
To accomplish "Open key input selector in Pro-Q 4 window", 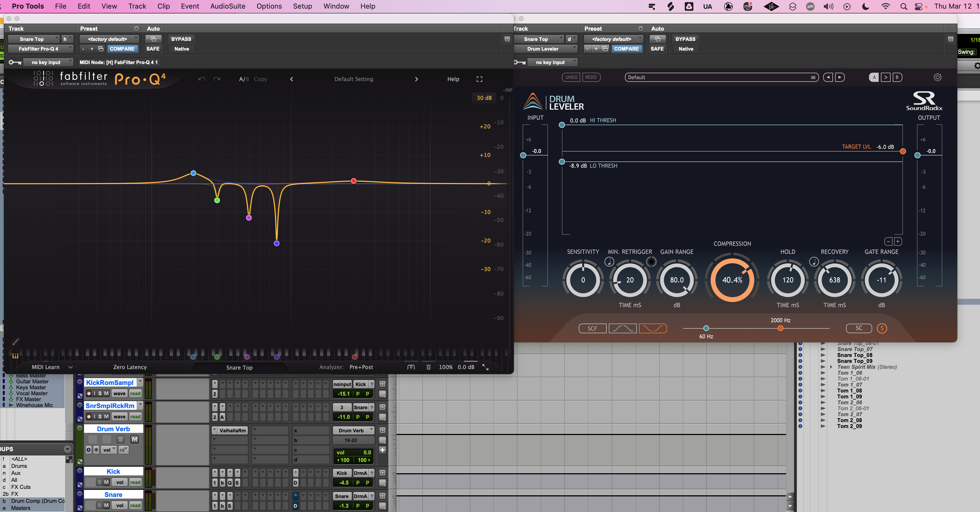I will point(48,62).
